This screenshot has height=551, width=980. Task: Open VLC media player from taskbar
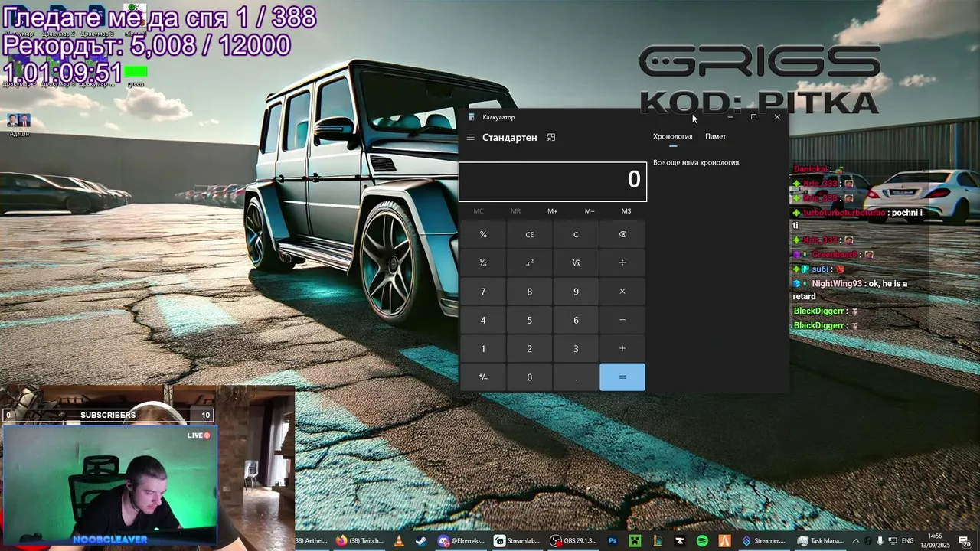point(398,541)
